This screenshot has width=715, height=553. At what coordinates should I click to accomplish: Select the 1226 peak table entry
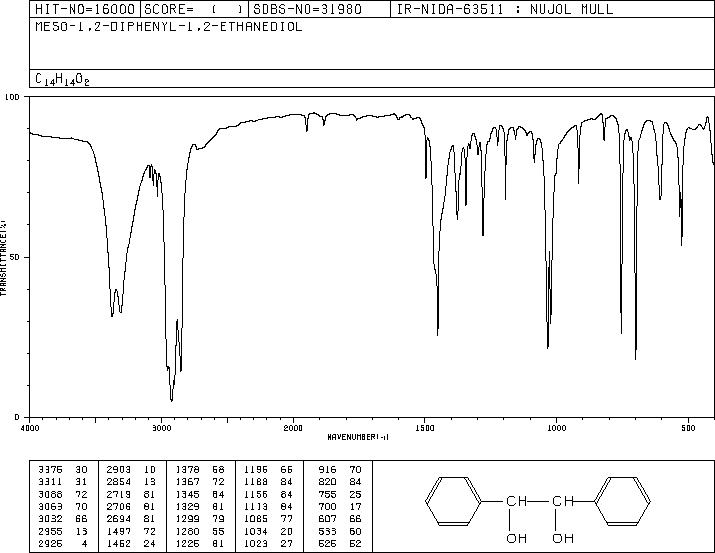tap(200, 544)
